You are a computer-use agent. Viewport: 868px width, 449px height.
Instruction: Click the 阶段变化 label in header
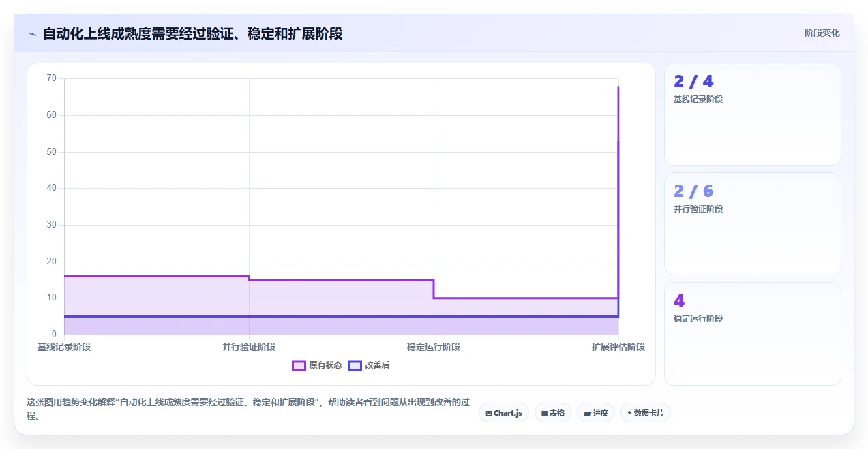(x=822, y=33)
